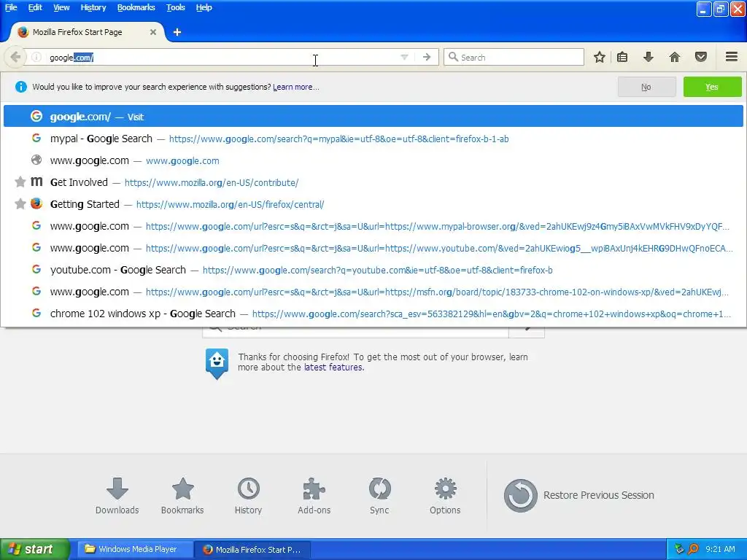Click the magnifier tray icon
747x560 pixels.
693,549
